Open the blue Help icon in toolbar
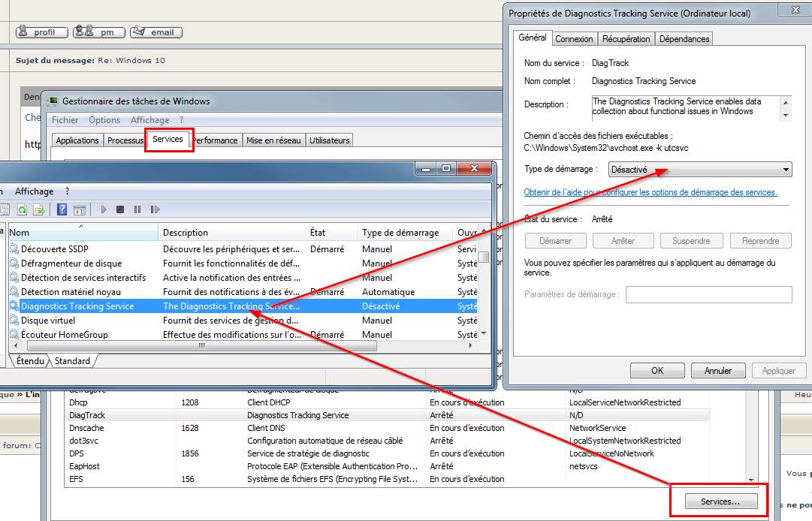812x521 pixels. tap(62, 210)
